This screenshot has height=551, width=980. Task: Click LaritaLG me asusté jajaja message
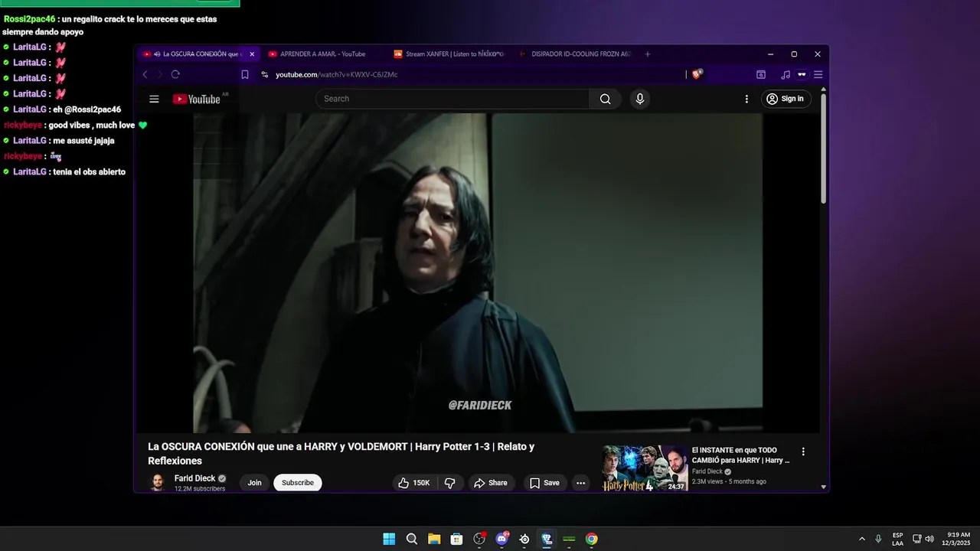tap(59, 141)
